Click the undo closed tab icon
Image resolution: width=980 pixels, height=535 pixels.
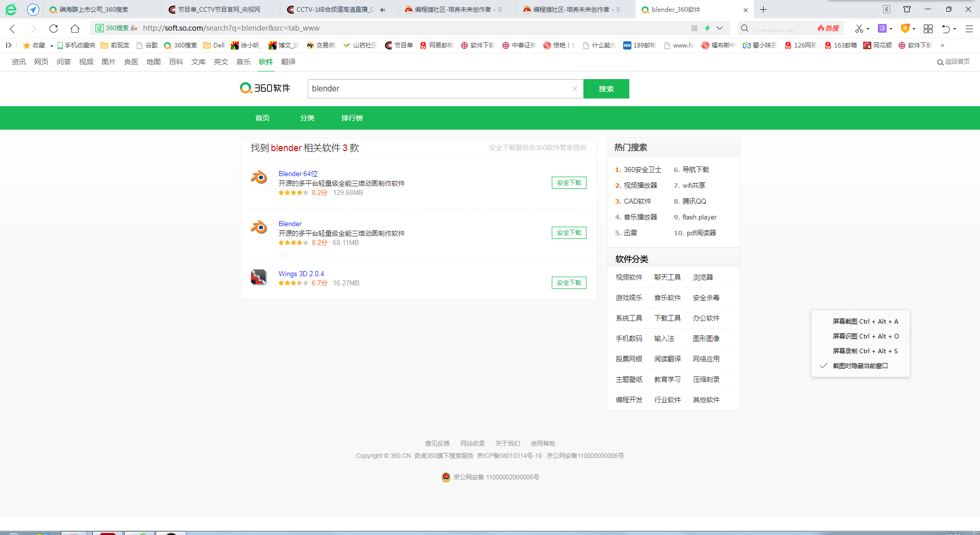pyautogui.click(x=946, y=29)
